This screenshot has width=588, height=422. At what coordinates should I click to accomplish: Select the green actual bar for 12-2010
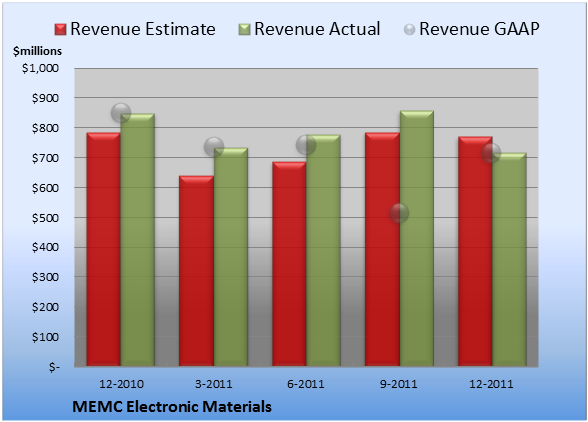pos(138,240)
